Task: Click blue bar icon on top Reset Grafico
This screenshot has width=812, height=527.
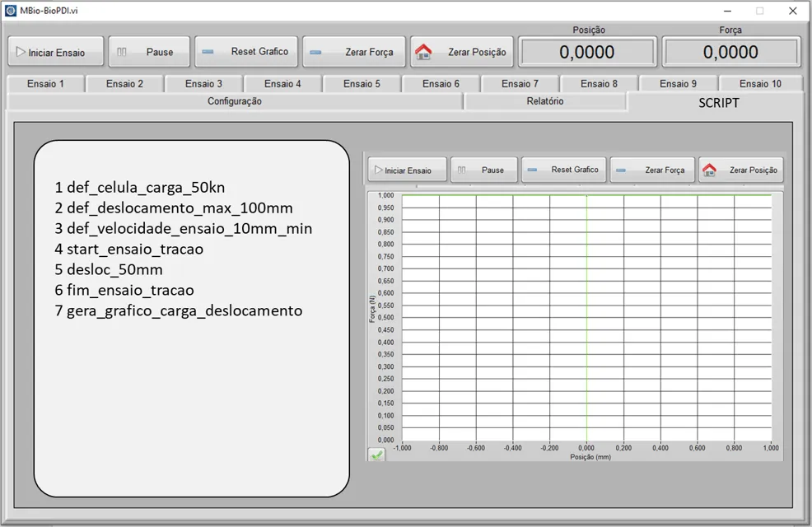Action: coord(208,52)
